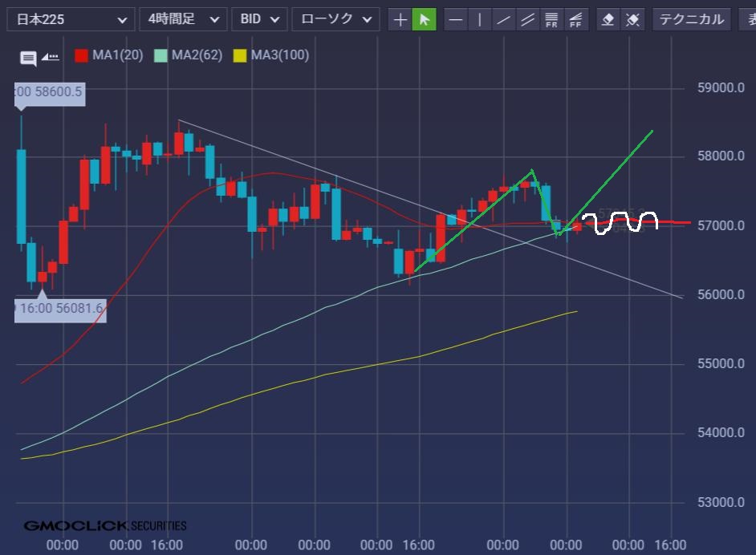The image size is (756, 555).
Task: Open the 日本225 instrument dropdown
Action: pyautogui.click(x=71, y=19)
